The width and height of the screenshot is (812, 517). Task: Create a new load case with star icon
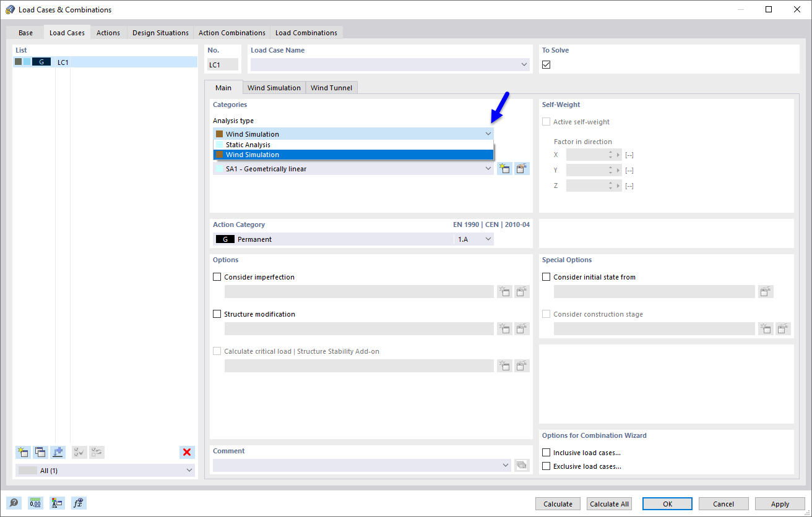24,452
